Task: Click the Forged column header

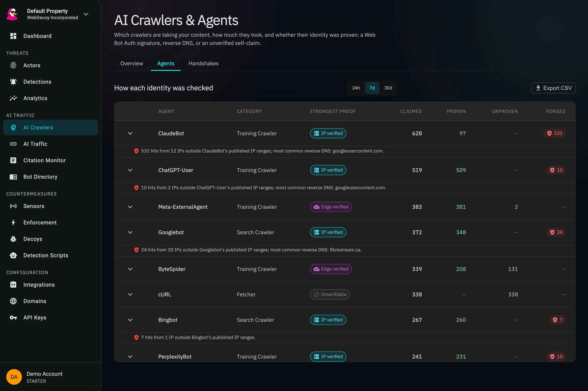Action: click(556, 111)
